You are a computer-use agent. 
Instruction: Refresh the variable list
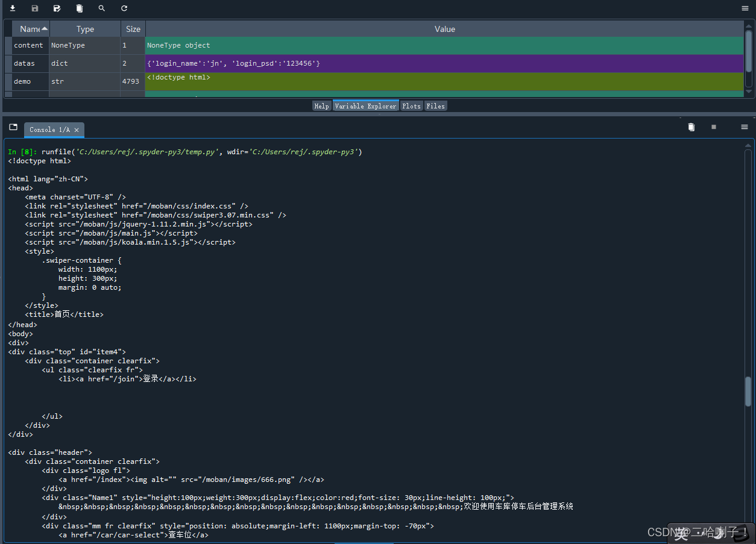[x=124, y=8]
